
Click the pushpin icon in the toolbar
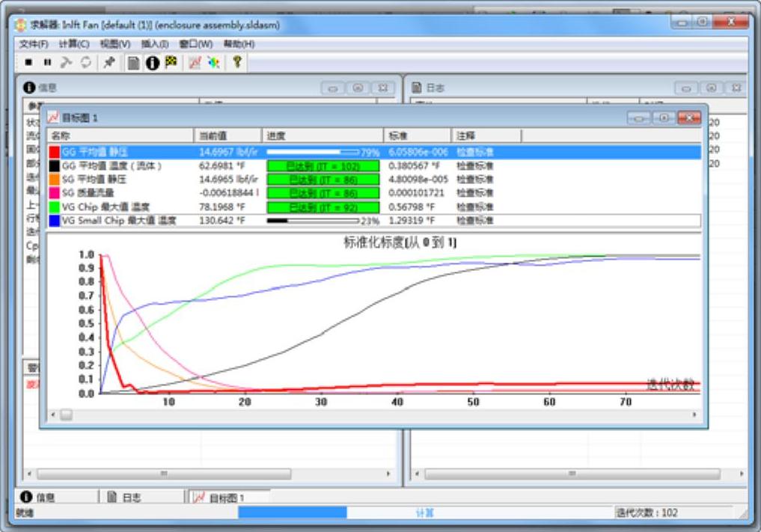coord(109,63)
